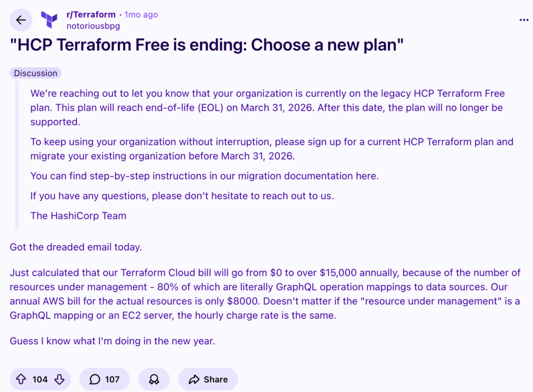Click the "HCP Terraform Free is ending" title
This screenshot has height=392, width=533.
207,45
